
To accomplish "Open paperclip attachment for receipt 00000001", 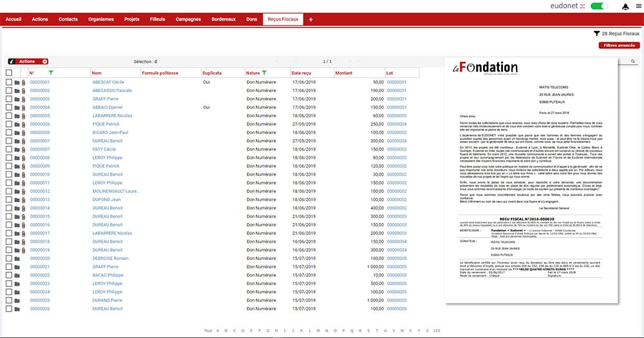I will (23, 82).
